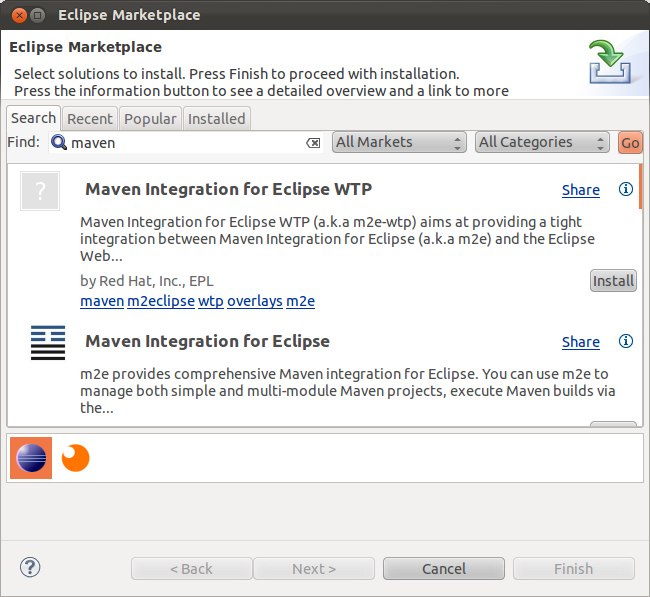650x597 pixels.
Task: Click the Maven WTP placeholder question-mark logo
Action: click(x=40, y=191)
